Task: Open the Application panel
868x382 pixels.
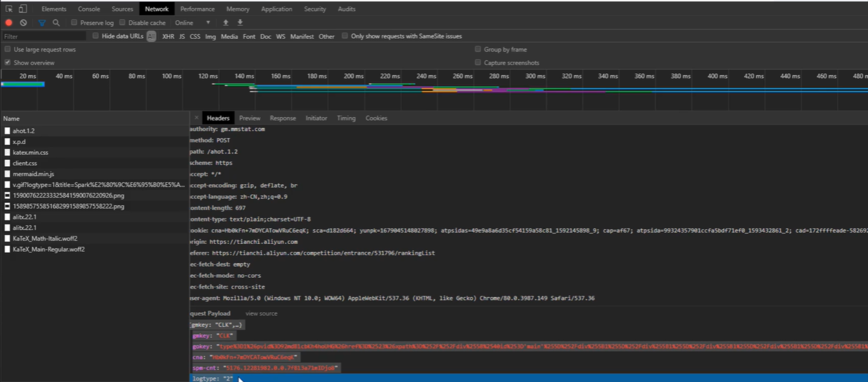Action: coord(276,9)
